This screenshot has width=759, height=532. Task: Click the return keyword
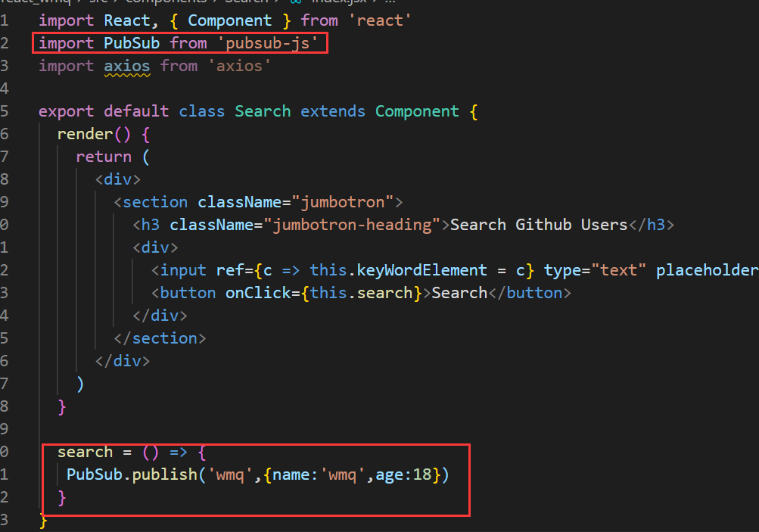click(104, 157)
